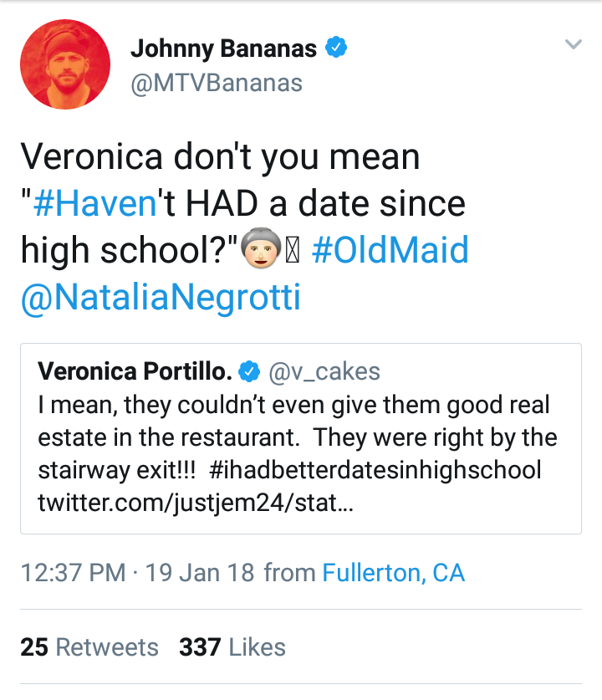Viewport: 602px width, 700px height.
Task: Click Veronica Portillo's verified badge
Action: pos(249,371)
